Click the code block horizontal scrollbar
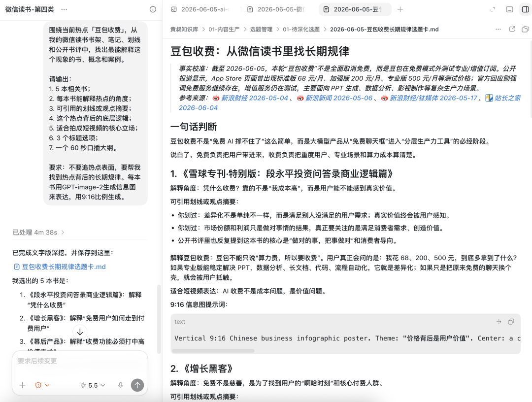 click(213, 351)
